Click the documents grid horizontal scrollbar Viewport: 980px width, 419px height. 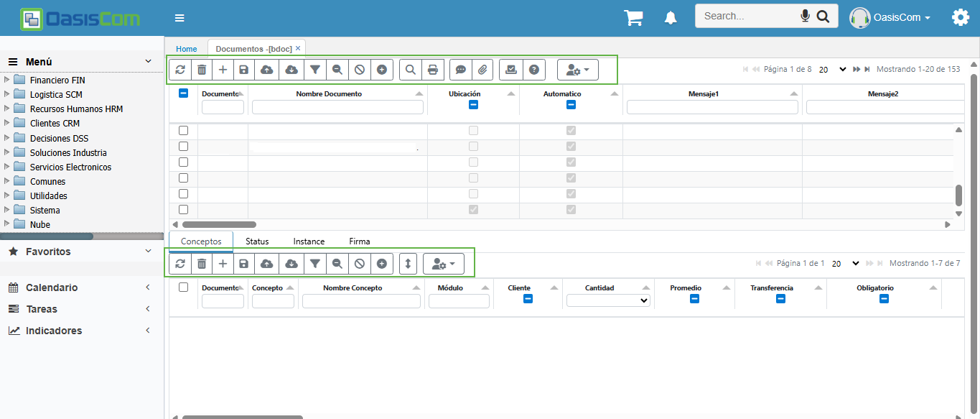tap(219, 224)
